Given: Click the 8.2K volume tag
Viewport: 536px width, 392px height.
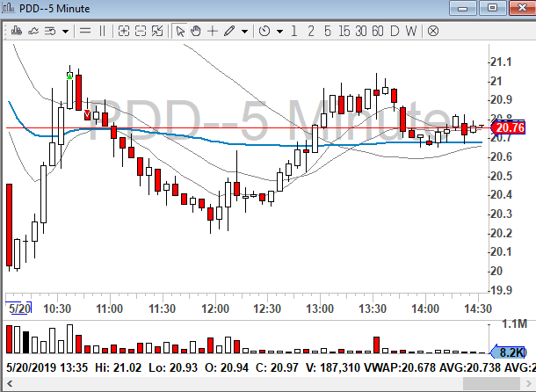Looking at the screenshot, I should point(508,352).
